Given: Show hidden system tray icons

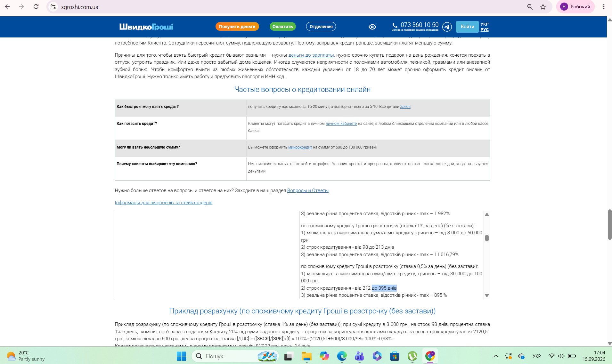Looking at the screenshot, I should (x=496, y=356).
